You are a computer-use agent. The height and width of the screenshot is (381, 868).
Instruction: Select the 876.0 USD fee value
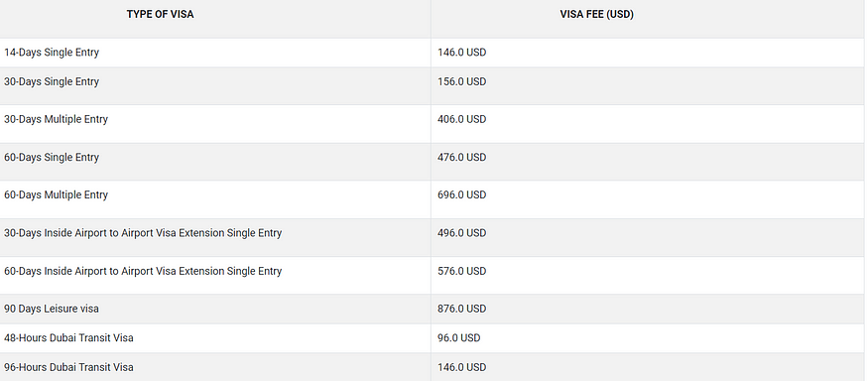461,309
